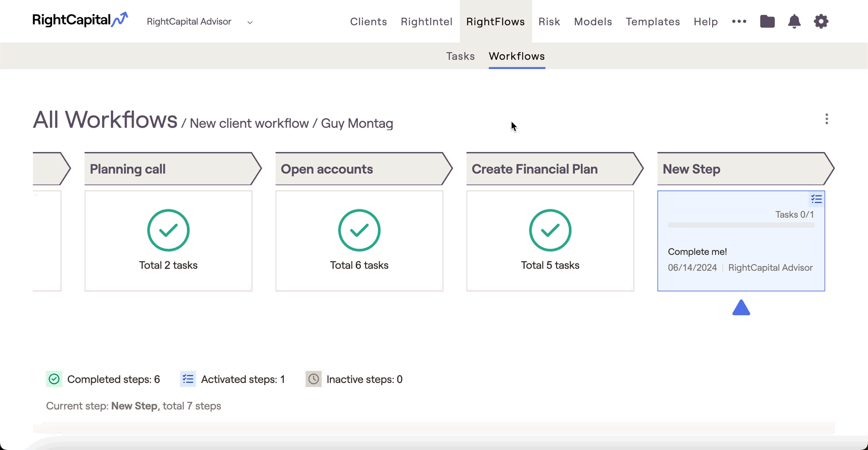Click the Inactive steps clock icon
This screenshot has width=868, height=450.
pos(313,379)
